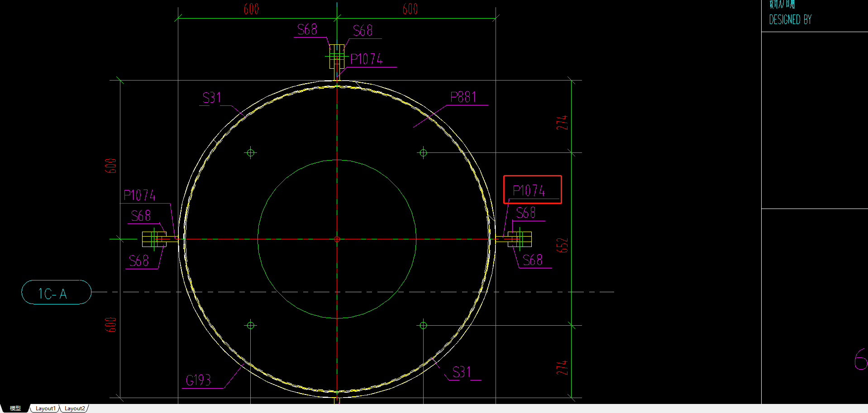Select the upper 600 vertical dimension on left
The width and height of the screenshot is (868, 413).
(111, 166)
